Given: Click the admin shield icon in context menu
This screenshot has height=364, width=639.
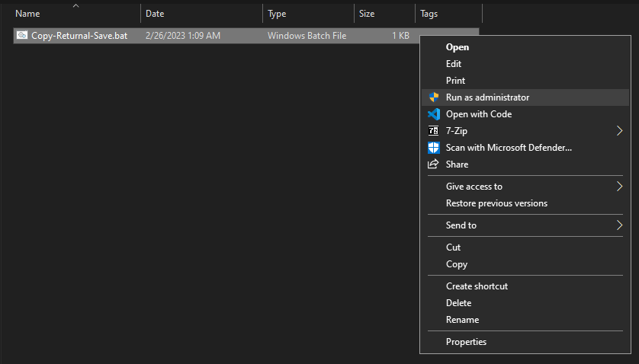Looking at the screenshot, I should [x=434, y=97].
